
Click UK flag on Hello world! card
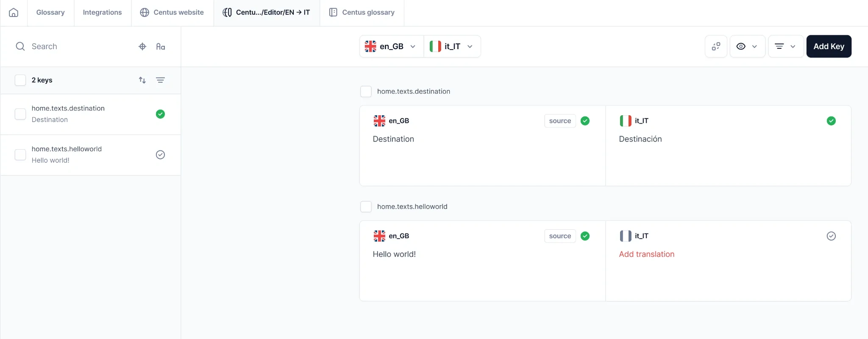pyautogui.click(x=379, y=236)
